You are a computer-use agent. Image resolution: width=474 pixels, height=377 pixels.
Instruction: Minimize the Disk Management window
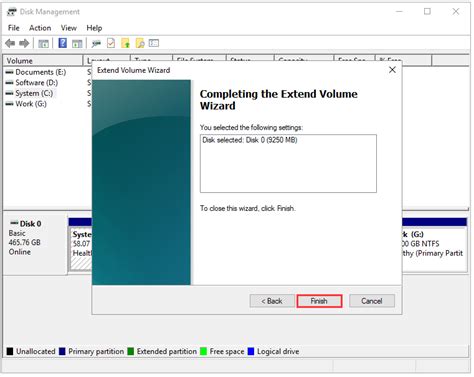(399, 12)
